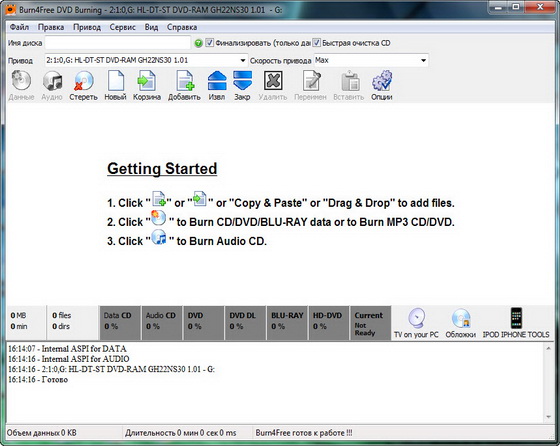Open IPOD IPHONE TOOLS
Screen dimensions: 560x446
pyautogui.click(x=516, y=323)
